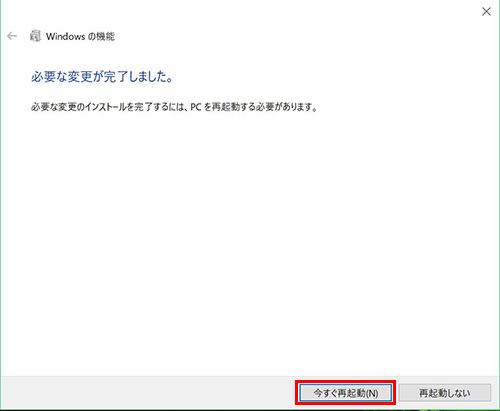Select the heading 必要な変更が完了しました。
Viewport: 500px width, 411px height.
[x=102, y=77]
